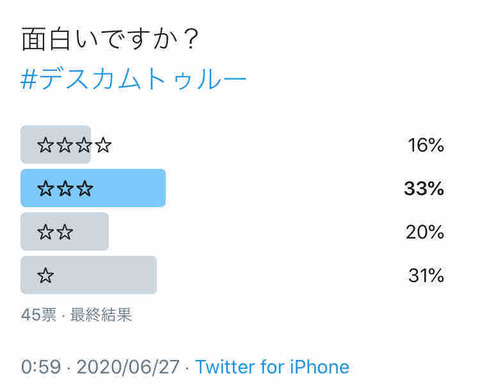Click the 2020/06/27 tweet date
The height and width of the screenshot is (392, 480).
click(128, 367)
